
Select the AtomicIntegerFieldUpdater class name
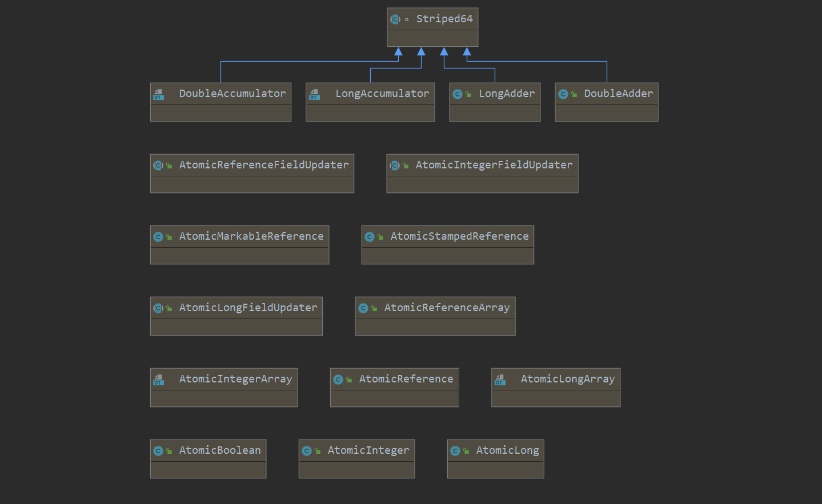point(494,165)
